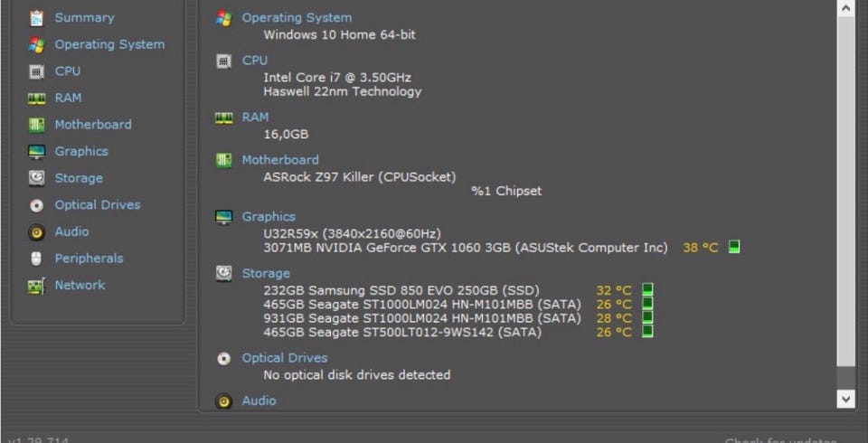
Task: Click the Audio speaker icon in summary pane
Action: click(x=223, y=401)
